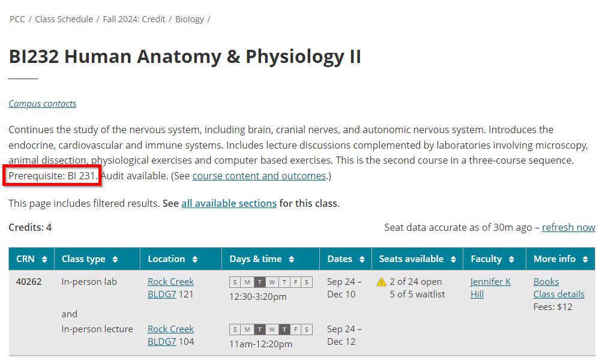Click the yellow warning icon beside open seats
This screenshot has width=605, height=364.
[x=382, y=282]
